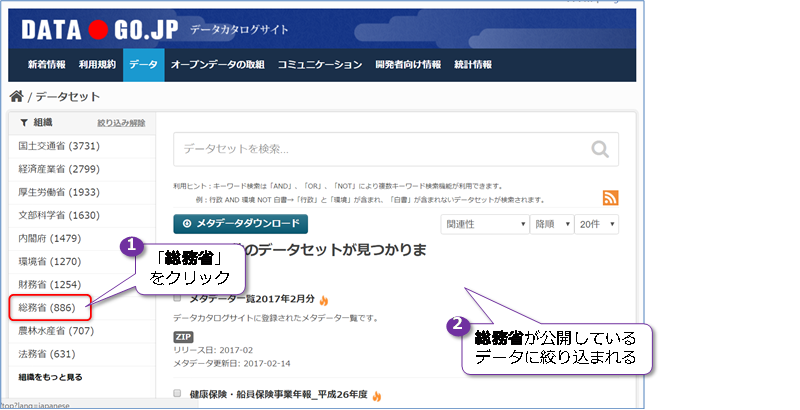Click flame icon beside 健康保険・船員保険事業年報
Viewport: 800px width, 410px height.
(377, 396)
